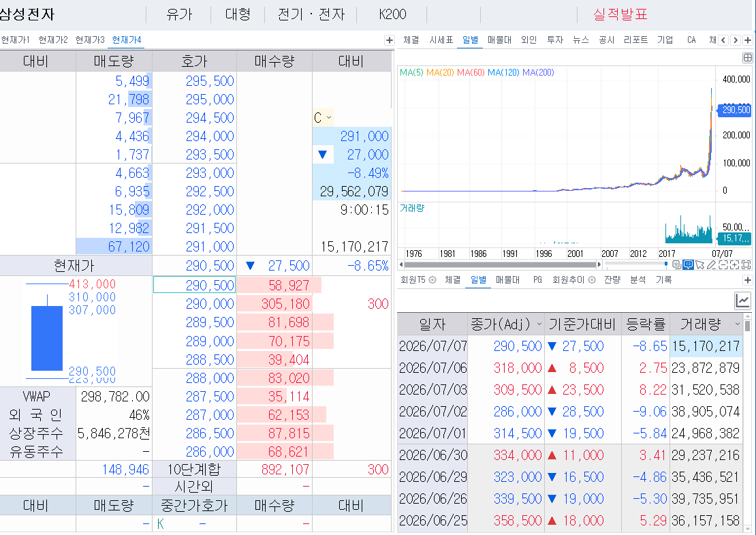
Task: Open the 기업 tab
Action: point(665,40)
